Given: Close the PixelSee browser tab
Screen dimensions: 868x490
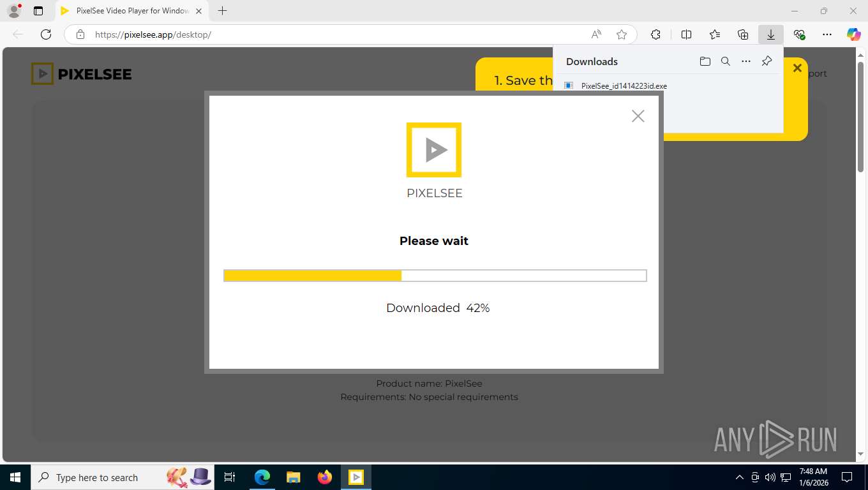Looking at the screenshot, I should [198, 11].
